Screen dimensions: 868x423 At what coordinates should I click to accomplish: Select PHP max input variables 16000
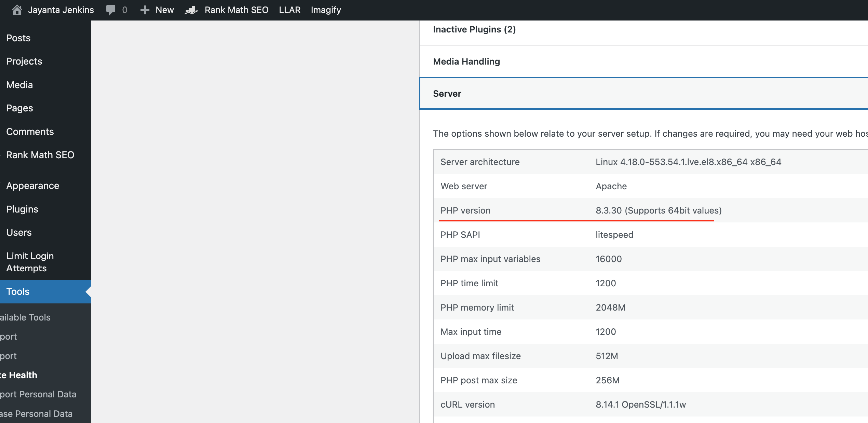coord(609,259)
